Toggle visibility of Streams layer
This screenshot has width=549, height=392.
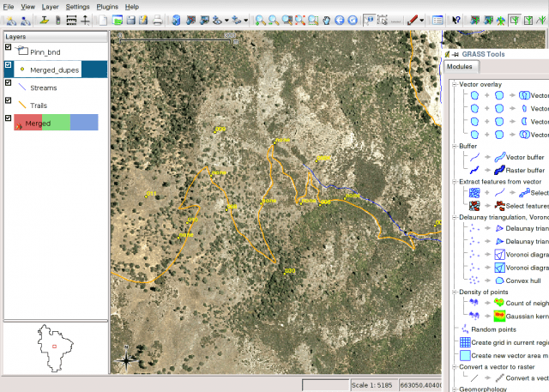coord(9,86)
